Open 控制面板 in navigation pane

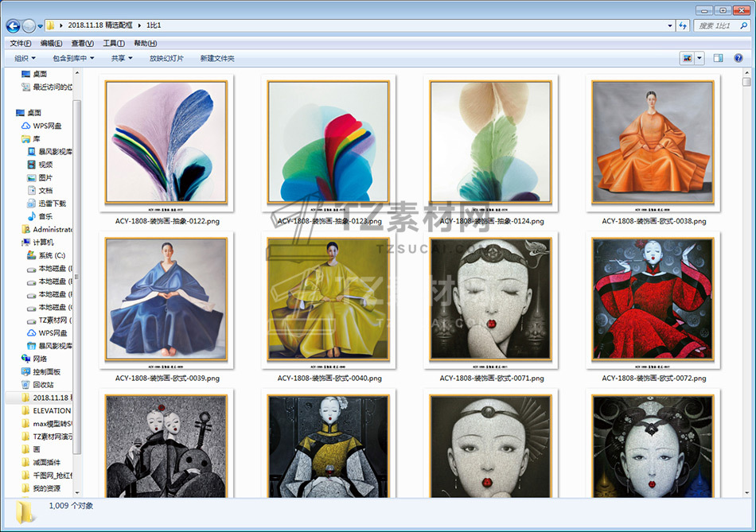[x=46, y=371]
